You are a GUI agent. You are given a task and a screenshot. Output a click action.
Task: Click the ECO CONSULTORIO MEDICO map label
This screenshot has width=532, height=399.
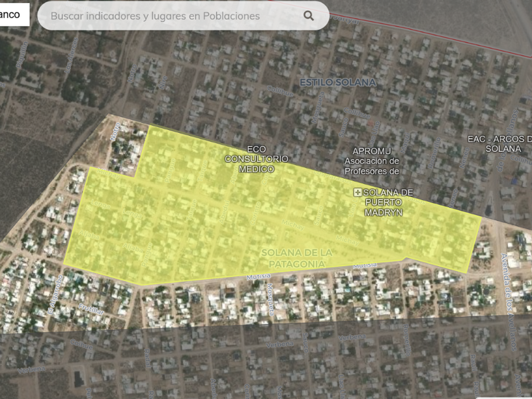256,159
